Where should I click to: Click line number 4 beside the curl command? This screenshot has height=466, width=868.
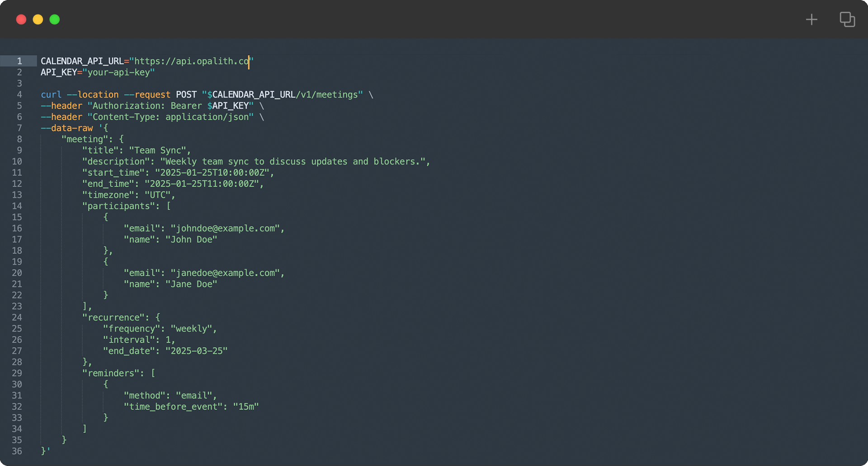click(19, 94)
